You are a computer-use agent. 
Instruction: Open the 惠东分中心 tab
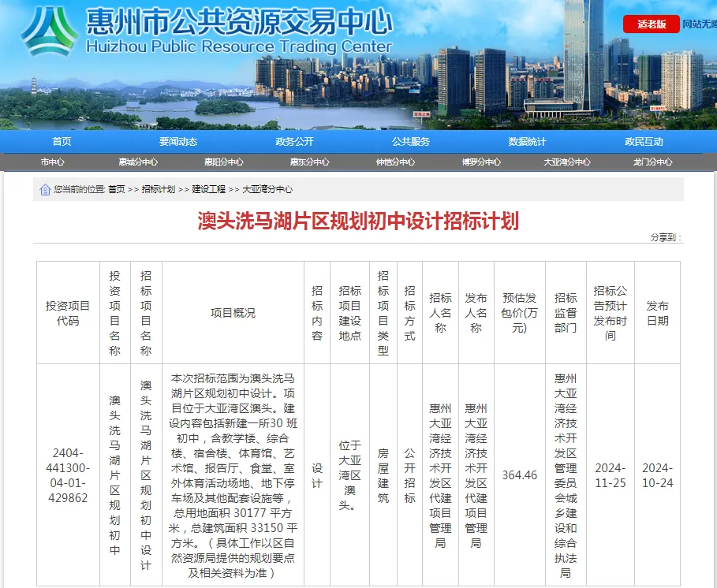pyautogui.click(x=309, y=162)
